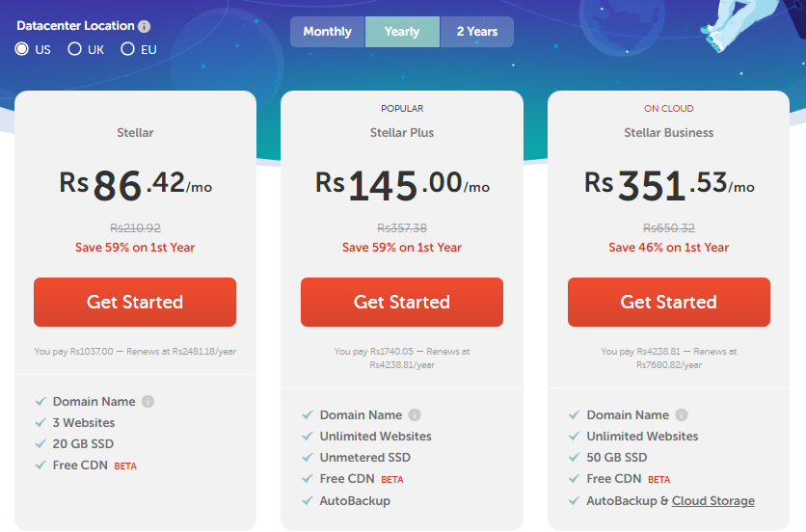
Task: Click info icon next to Stellar Plus Domain Name
Action: [415, 415]
